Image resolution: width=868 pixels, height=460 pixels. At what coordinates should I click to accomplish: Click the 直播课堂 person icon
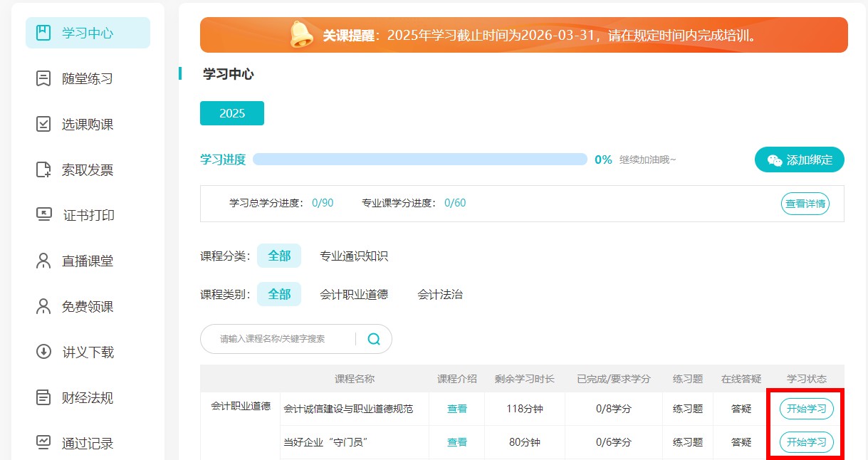tap(43, 261)
